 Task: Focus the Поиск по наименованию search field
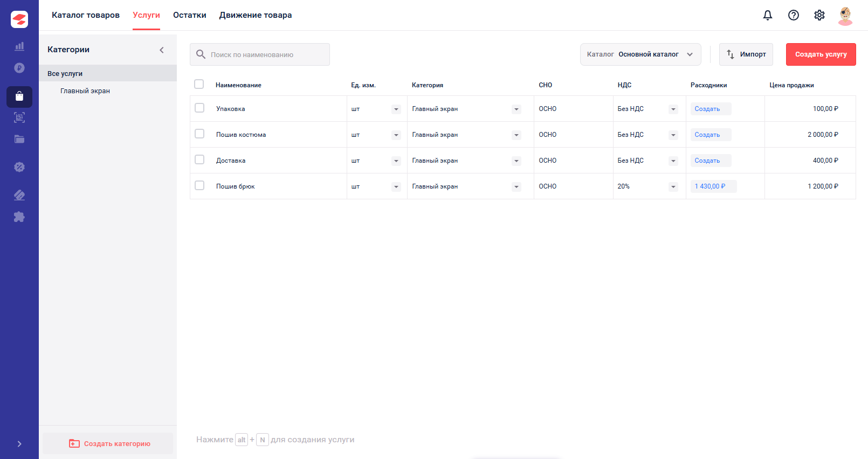pyautogui.click(x=260, y=54)
